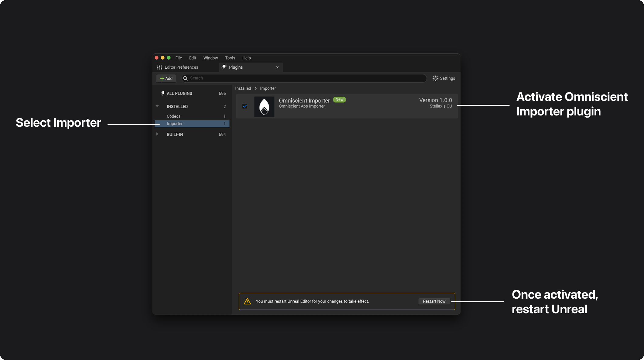Open the Help menu
The height and width of the screenshot is (360, 644).
point(246,58)
